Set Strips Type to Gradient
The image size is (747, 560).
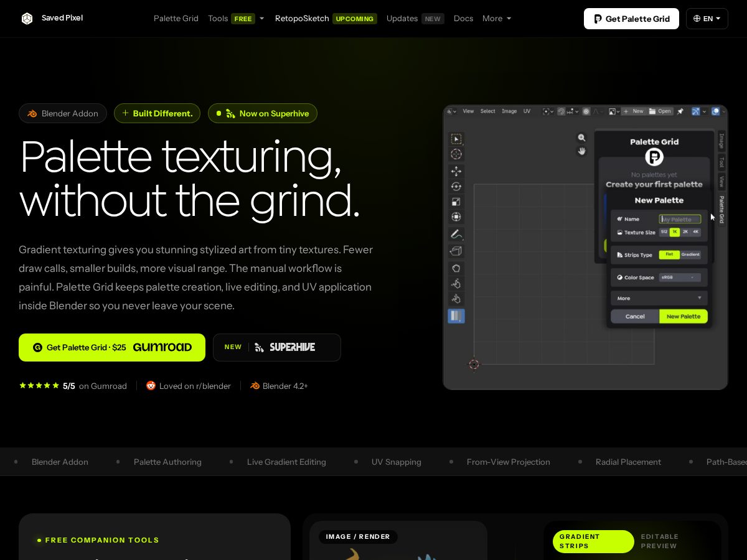(690, 254)
